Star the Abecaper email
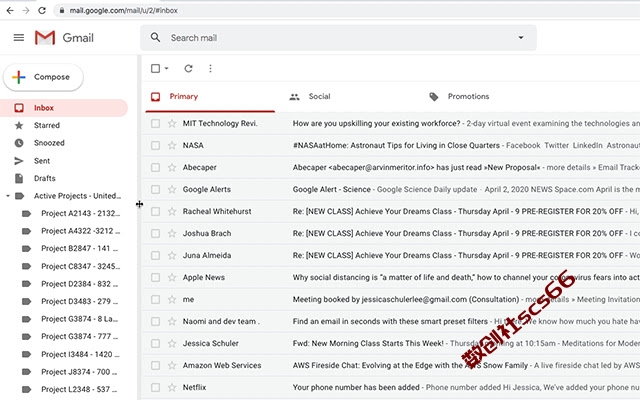Screen dimensions: 640x400 tap(172, 167)
